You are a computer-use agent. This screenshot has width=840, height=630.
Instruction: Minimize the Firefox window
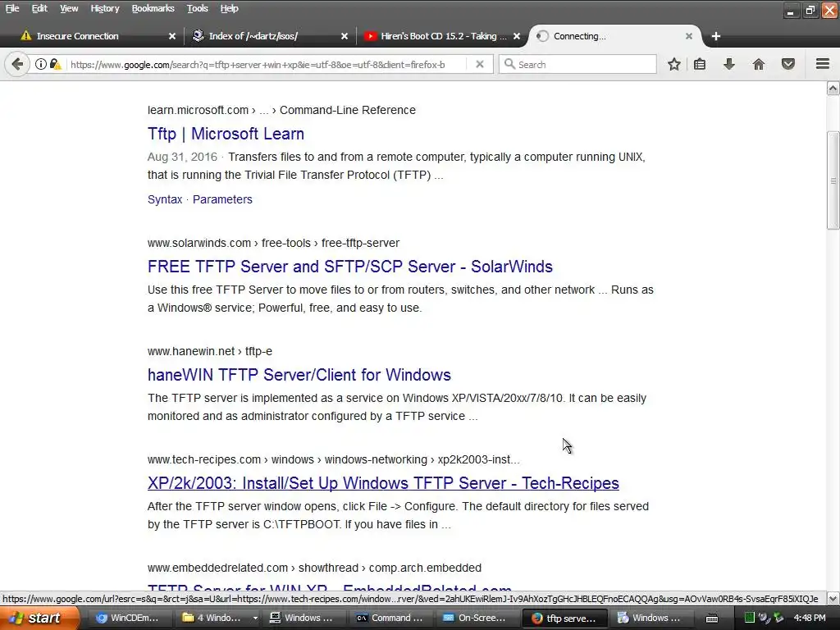tap(791, 10)
